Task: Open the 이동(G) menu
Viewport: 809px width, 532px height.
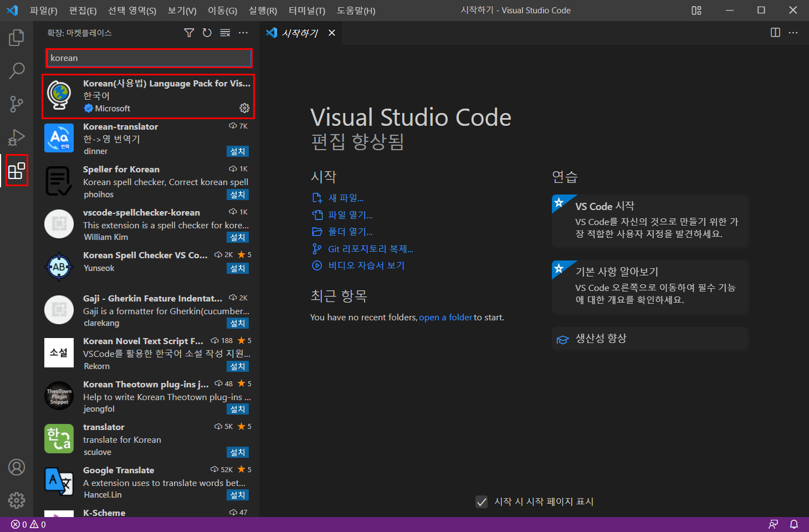Action: tap(223, 10)
